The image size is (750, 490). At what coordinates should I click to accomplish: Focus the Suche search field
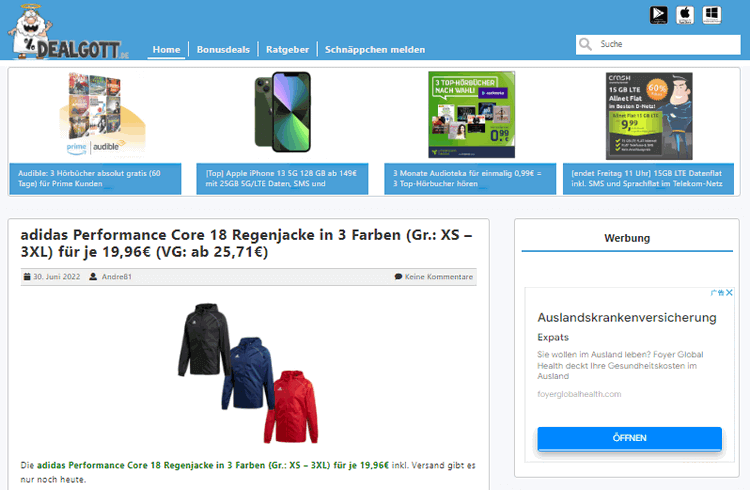658,45
